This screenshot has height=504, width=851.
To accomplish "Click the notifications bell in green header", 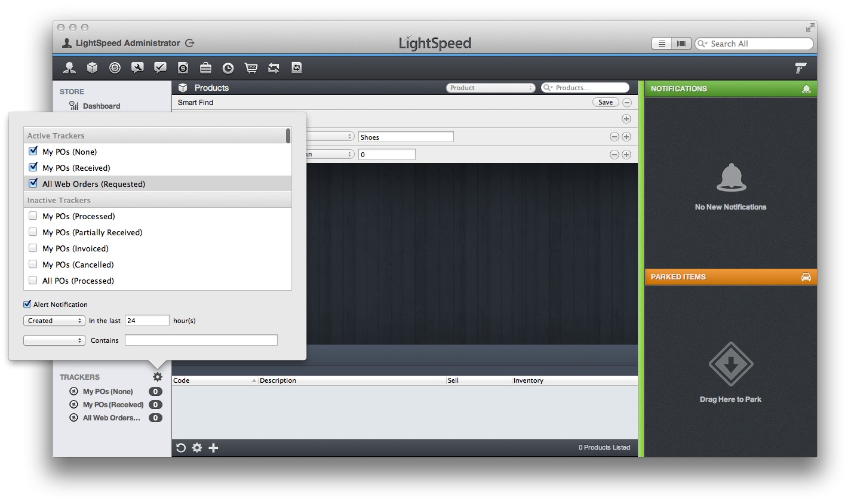I will point(806,89).
